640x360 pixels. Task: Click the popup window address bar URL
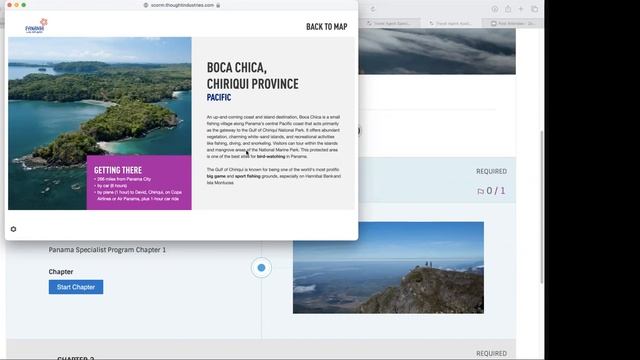(x=182, y=5)
